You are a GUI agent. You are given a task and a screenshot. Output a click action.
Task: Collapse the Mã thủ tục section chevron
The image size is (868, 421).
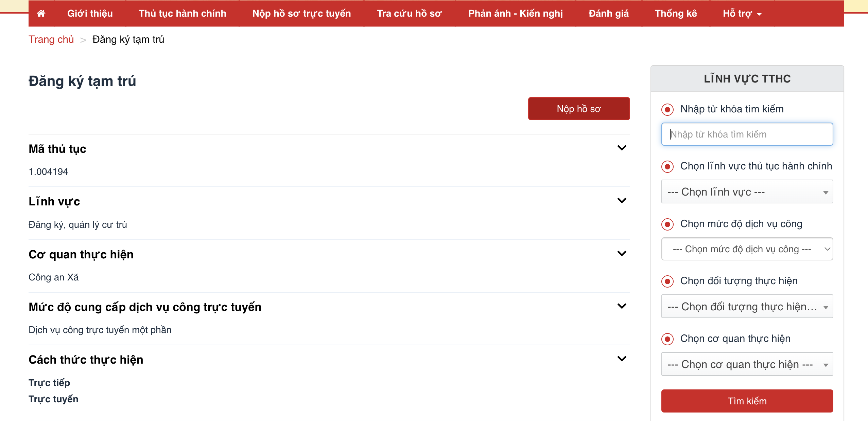click(622, 148)
